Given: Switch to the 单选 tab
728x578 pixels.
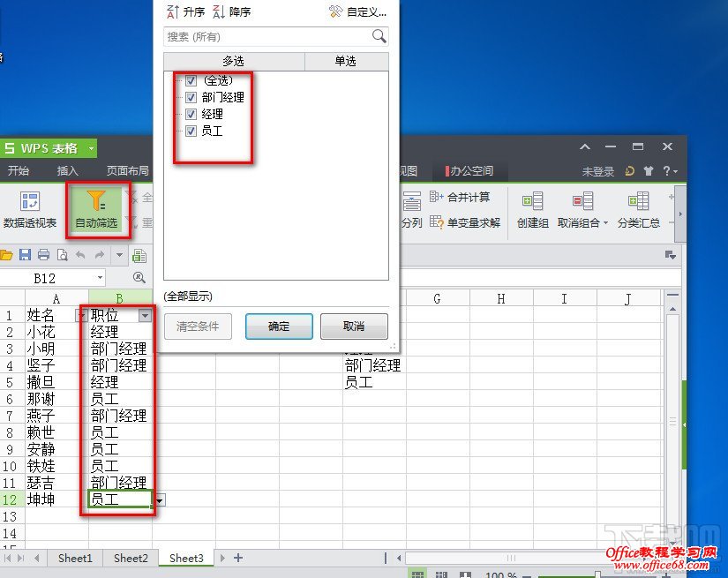Looking at the screenshot, I should tap(345, 61).
